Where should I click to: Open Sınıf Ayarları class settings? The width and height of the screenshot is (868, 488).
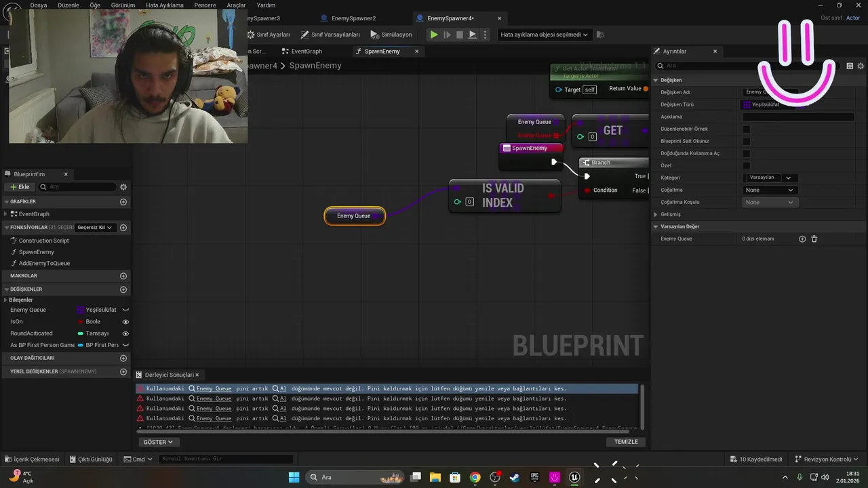[x=268, y=35]
